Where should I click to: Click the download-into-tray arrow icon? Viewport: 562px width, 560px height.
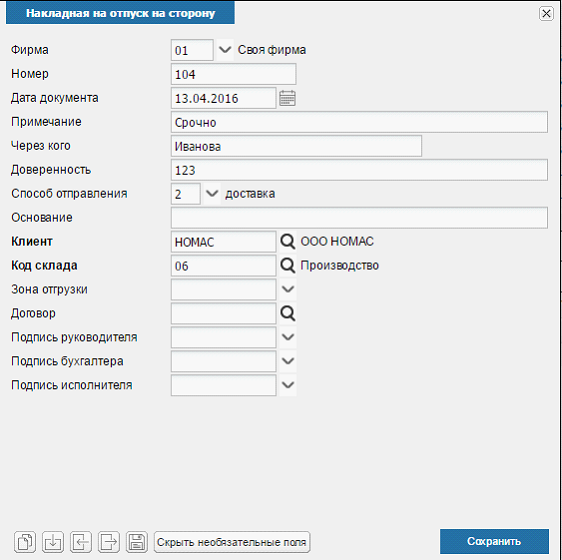tap(53, 542)
